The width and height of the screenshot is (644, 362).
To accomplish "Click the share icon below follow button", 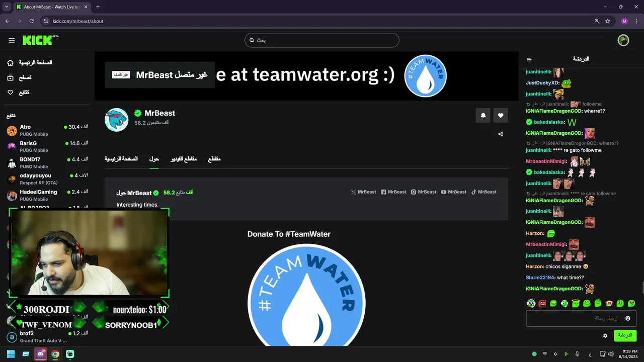I will pos(501,134).
